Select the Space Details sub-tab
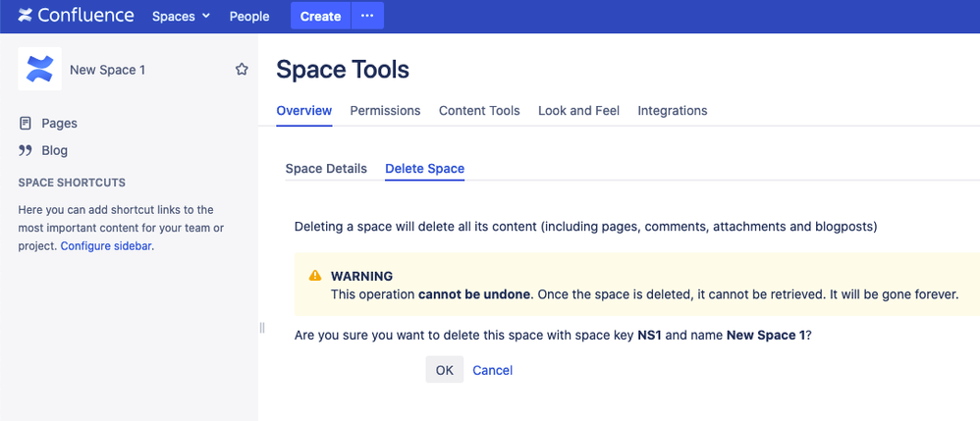Viewport: 980px width, 421px height. coord(326,169)
